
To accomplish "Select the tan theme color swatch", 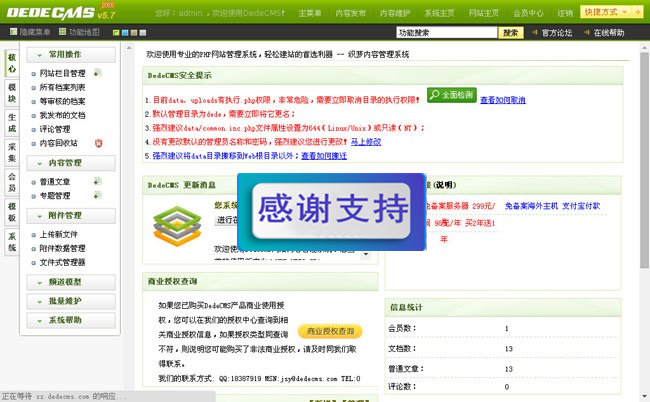I will click(x=134, y=32).
